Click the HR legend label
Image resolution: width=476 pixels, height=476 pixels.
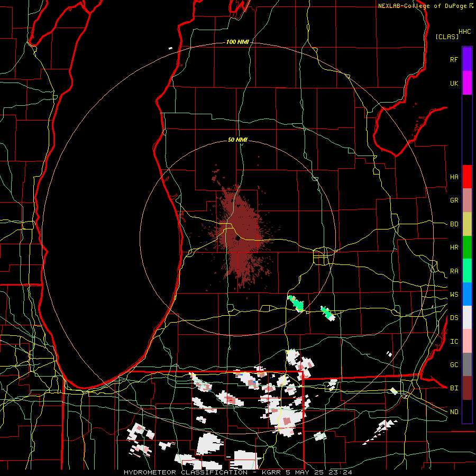[454, 248]
